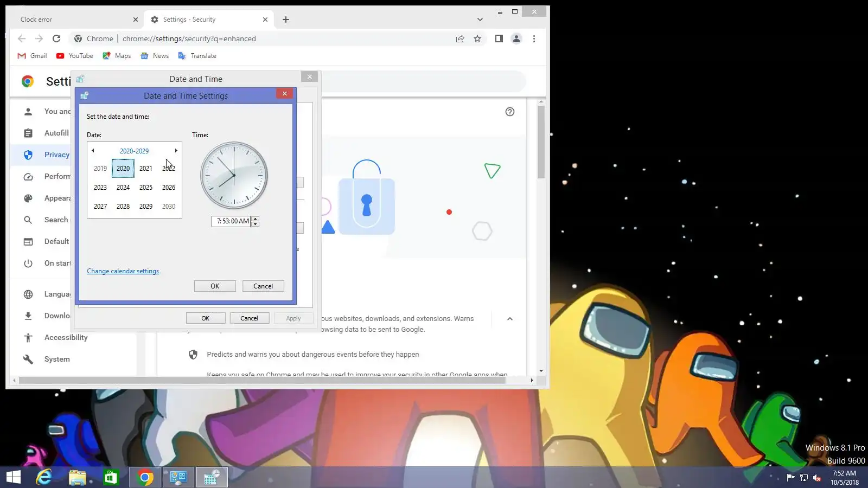Open the Gmail bookmark
Image resolution: width=868 pixels, height=488 pixels.
(33, 56)
